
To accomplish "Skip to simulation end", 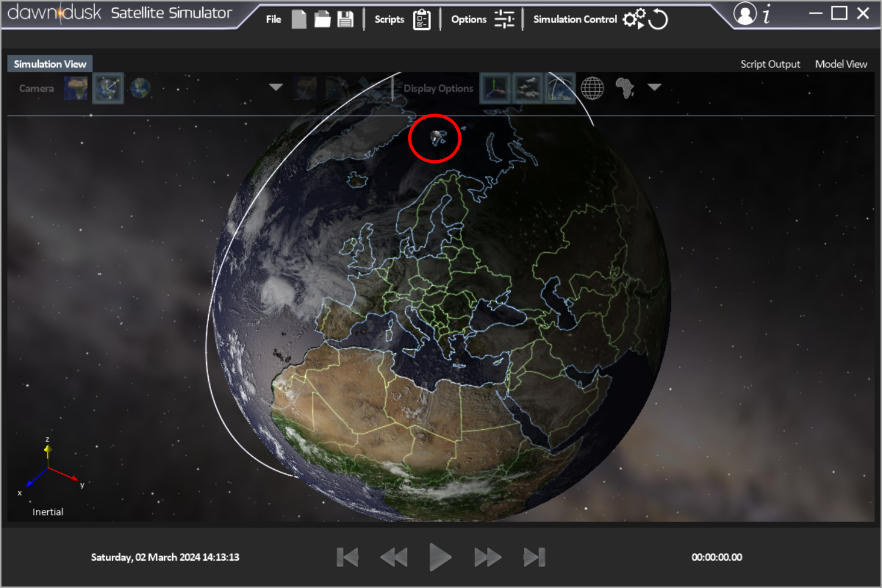I will 534,557.
